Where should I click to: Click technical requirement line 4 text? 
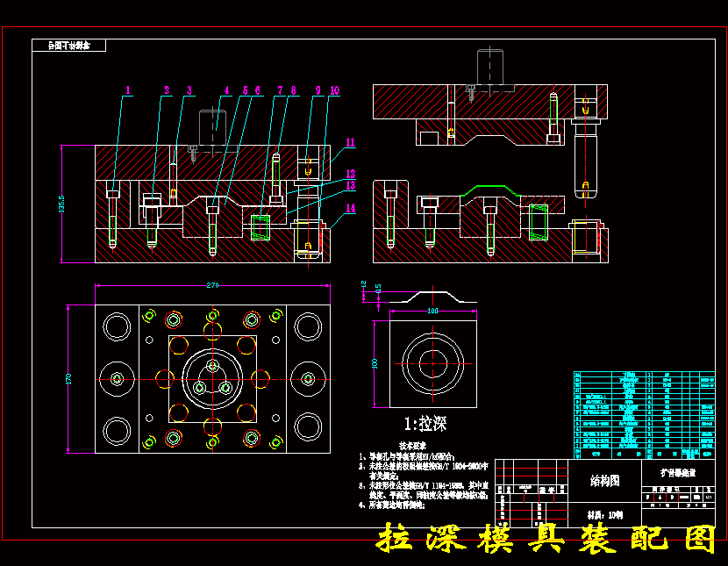(x=392, y=505)
